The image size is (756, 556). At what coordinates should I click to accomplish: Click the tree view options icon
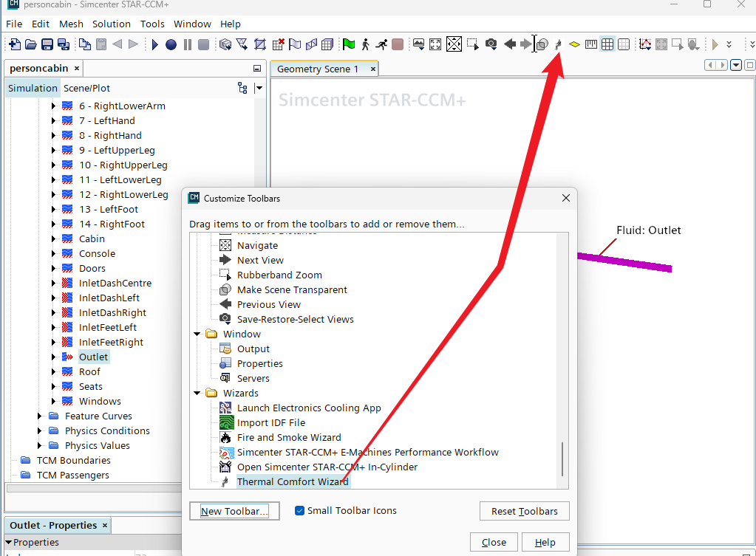[x=242, y=88]
